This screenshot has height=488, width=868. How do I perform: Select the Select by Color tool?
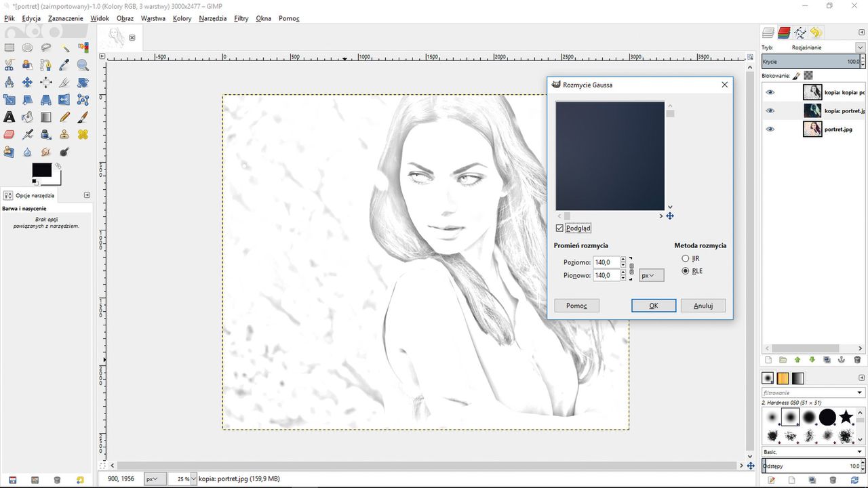tap(83, 47)
